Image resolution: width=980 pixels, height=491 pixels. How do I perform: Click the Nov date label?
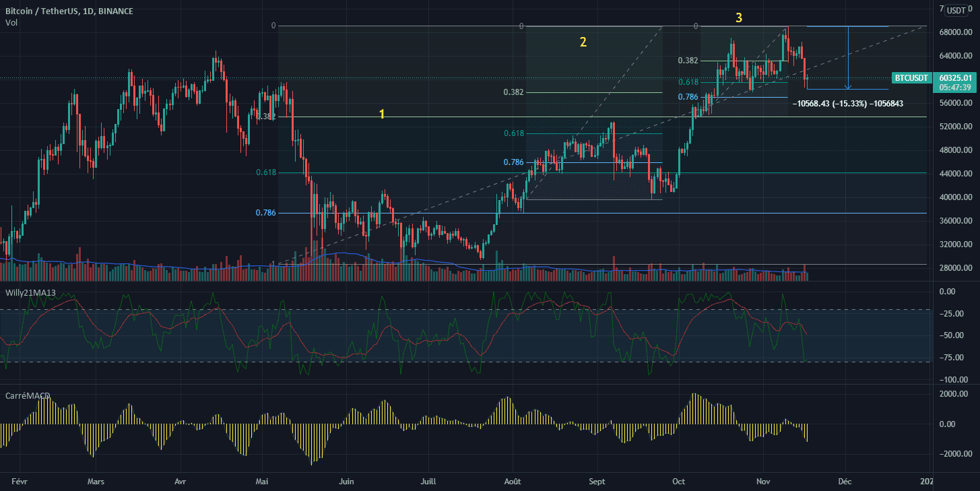(x=762, y=482)
